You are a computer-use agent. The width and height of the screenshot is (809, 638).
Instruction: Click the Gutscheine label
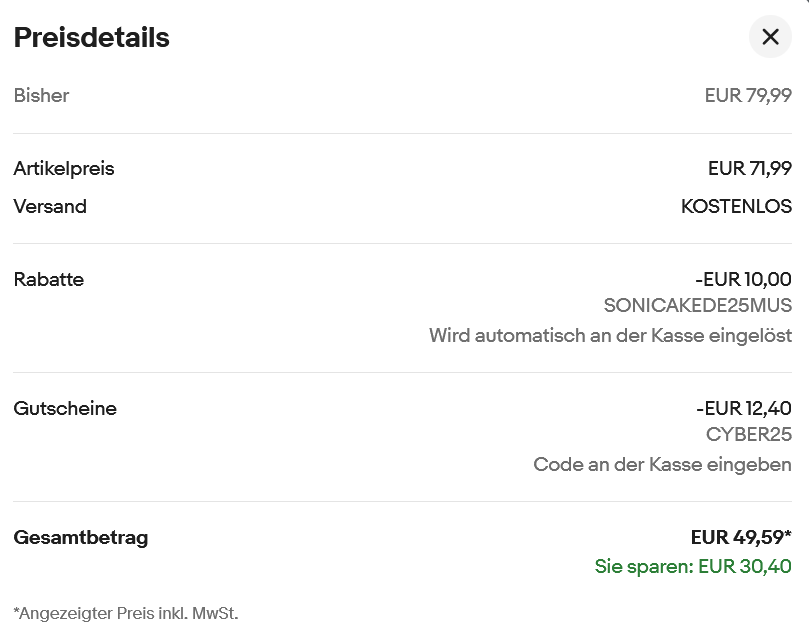point(65,409)
